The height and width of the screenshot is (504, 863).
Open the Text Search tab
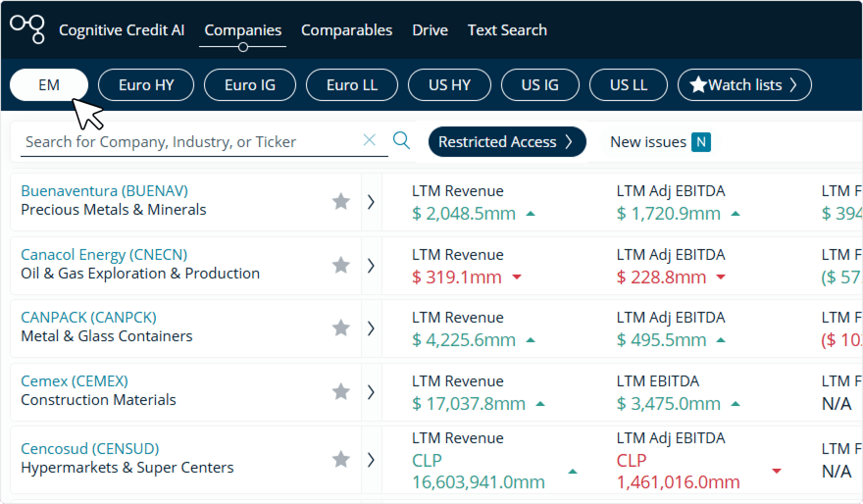[507, 30]
